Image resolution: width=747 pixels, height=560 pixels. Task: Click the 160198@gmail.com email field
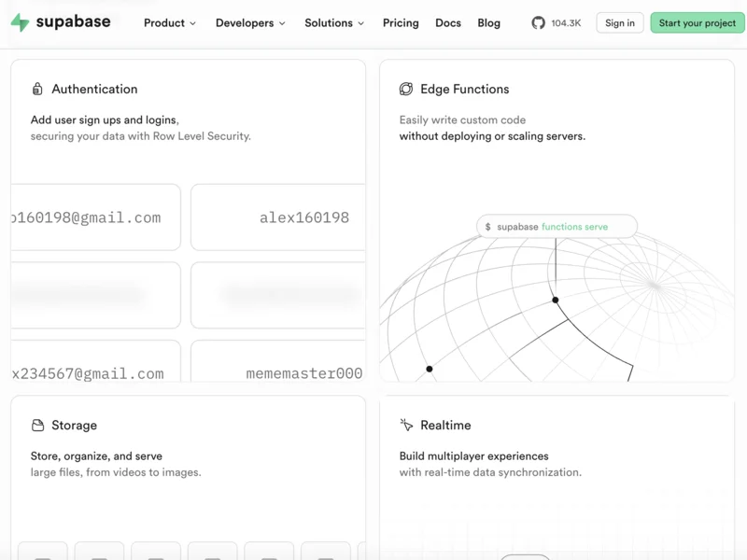pos(96,217)
